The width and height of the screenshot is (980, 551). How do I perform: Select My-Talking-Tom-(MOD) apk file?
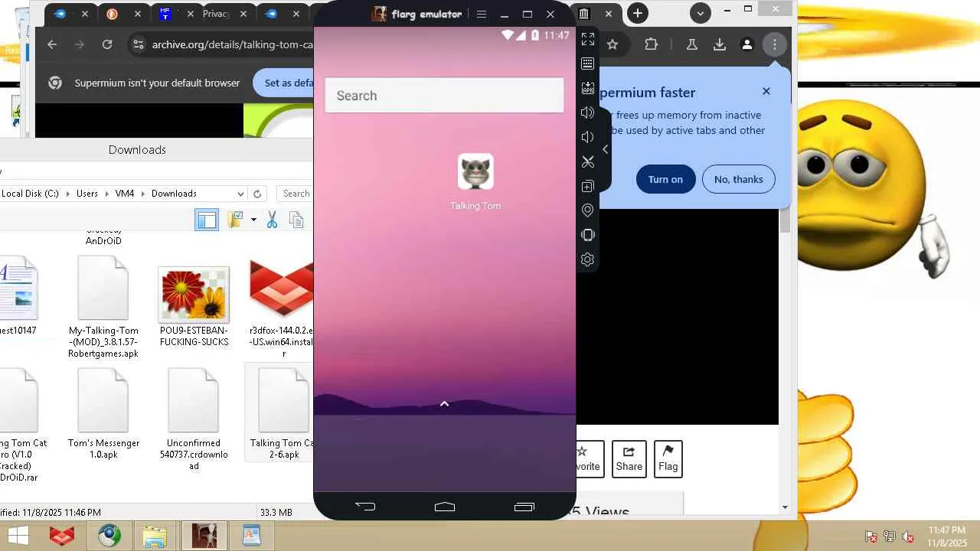tap(103, 307)
